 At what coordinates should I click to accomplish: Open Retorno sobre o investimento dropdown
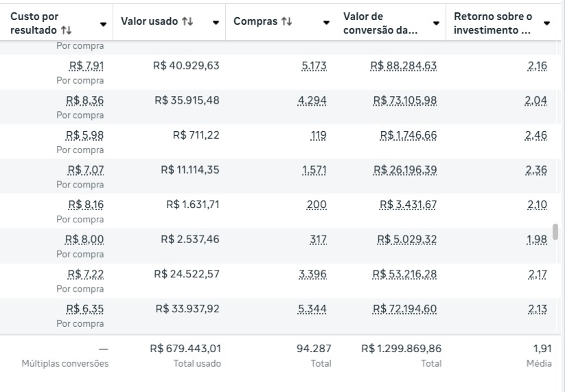coord(546,23)
